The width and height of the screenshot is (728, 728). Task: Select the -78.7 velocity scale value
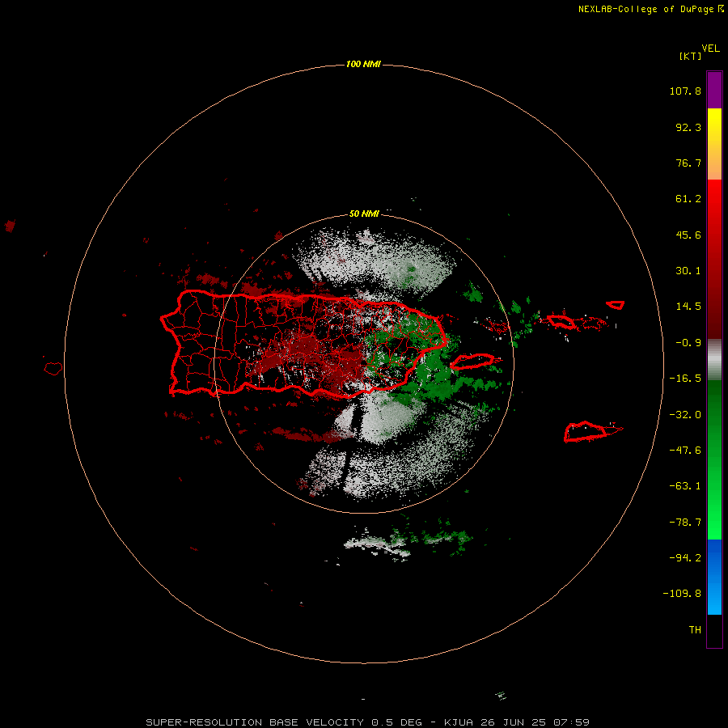point(685,523)
